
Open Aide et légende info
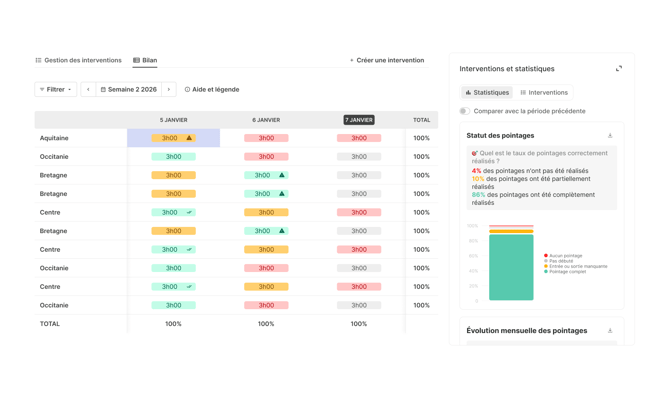(212, 90)
